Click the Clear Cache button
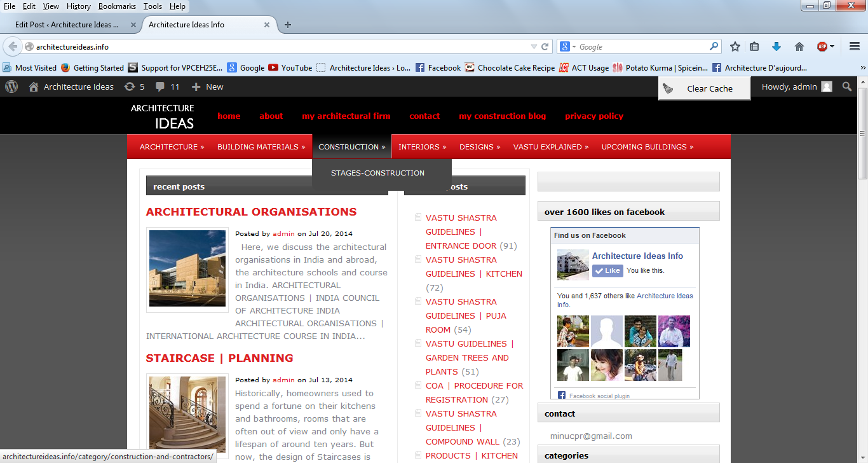The width and height of the screenshot is (868, 463). (704, 88)
